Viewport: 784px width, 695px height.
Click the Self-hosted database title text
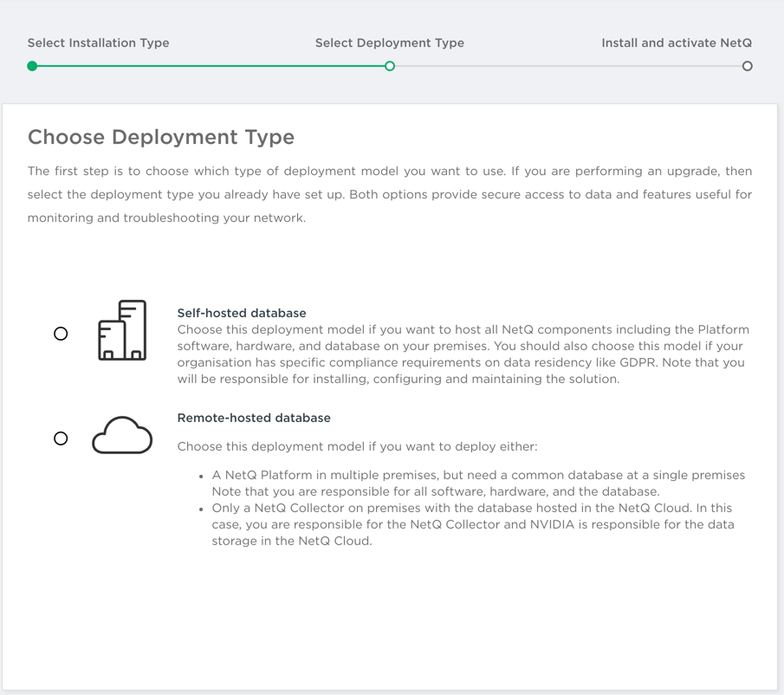click(x=242, y=313)
